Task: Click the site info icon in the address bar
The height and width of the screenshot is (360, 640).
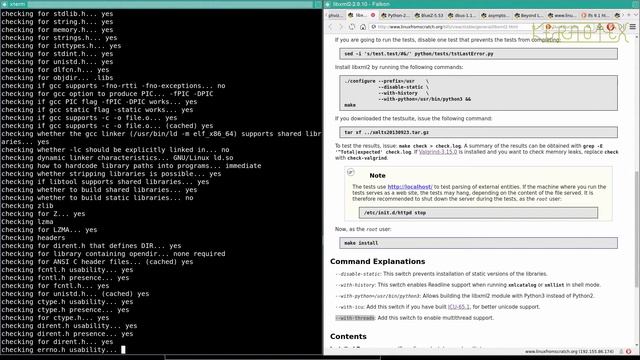Action: point(373,27)
